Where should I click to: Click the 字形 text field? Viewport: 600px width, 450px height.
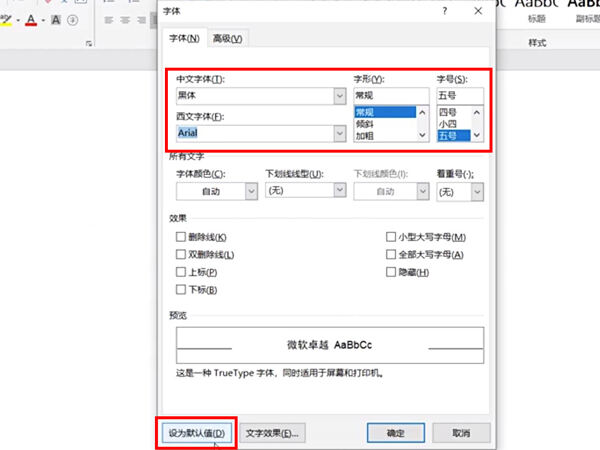[x=391, y=95]
